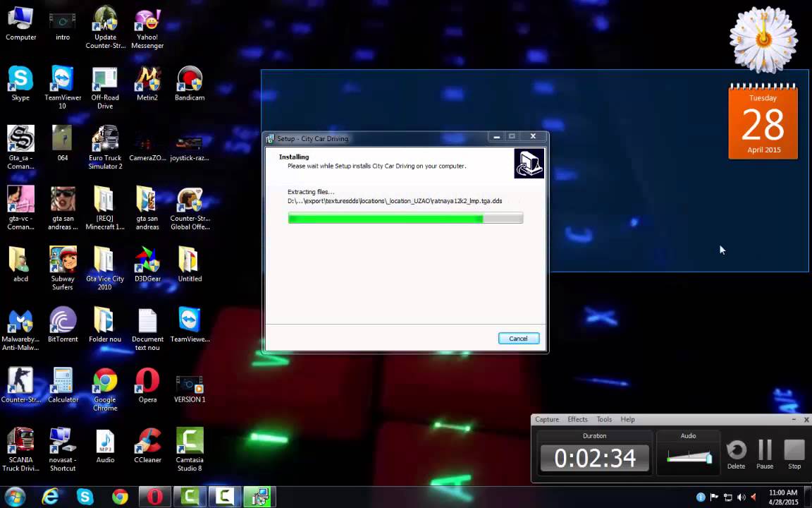Open the 064 file icon
The height and width of the screenshot is (508, 812).
[x=63, y=143]
